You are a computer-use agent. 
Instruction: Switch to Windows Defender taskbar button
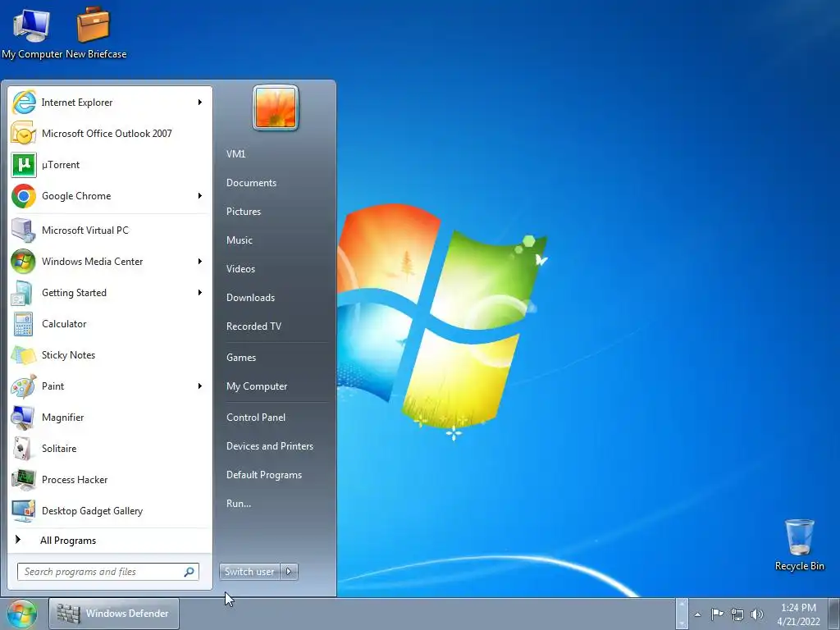pyautogui.click(x=113, y=614)
